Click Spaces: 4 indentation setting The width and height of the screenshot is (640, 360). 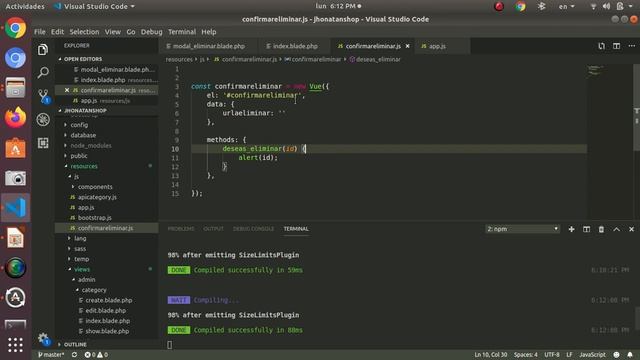526,355
